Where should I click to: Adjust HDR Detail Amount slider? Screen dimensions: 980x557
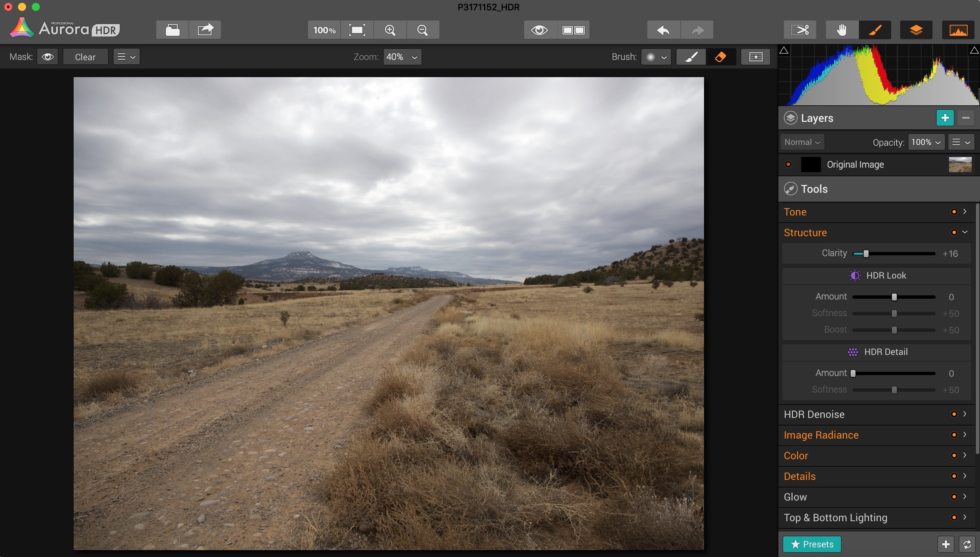pyautogui.click(x=894, y=373)
